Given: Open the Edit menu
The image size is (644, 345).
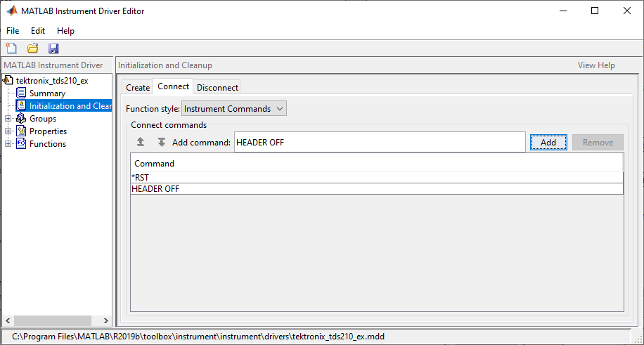Looking at the screenshot, I should (x=38, y=31).
